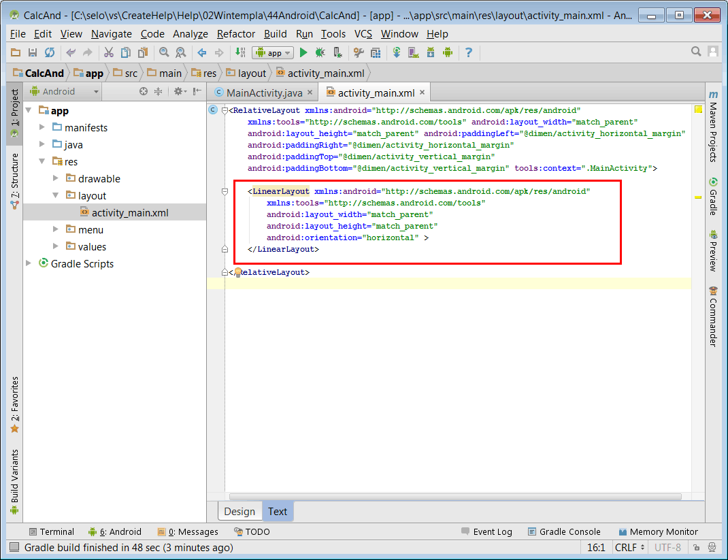Expand the Gradle Scripts node
The image size is (728, 560).
point(29,263)
